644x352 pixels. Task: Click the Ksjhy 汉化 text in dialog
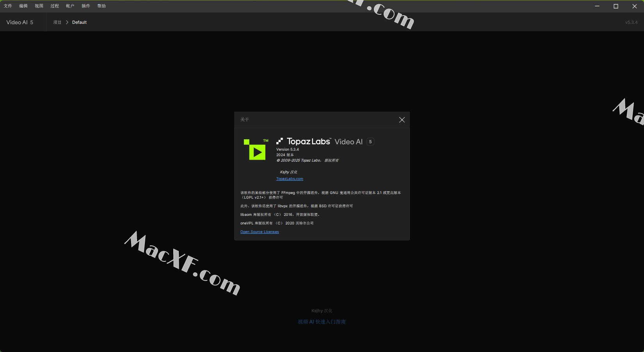[288, 172]
